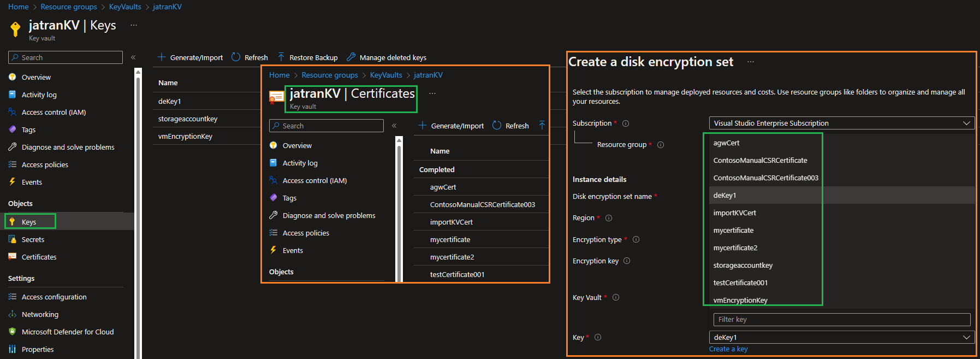Show info for Key field

pyautogui.click(x=598, y=337)
